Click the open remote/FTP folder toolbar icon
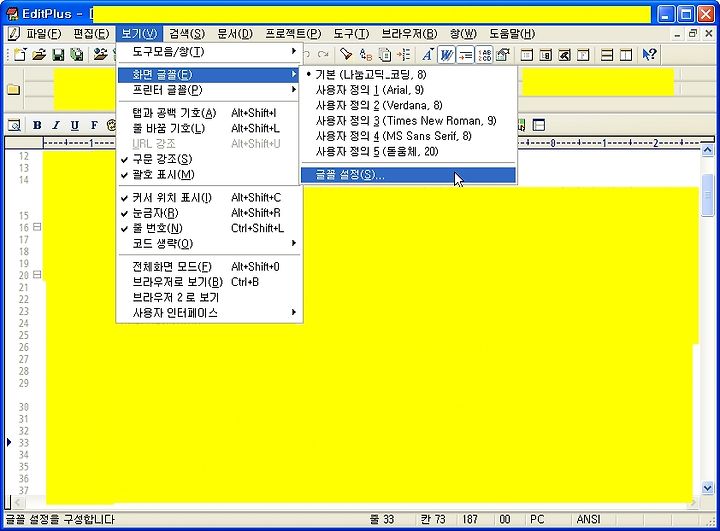This screenshot has width=720, height=531. click(x=100, y=55)
